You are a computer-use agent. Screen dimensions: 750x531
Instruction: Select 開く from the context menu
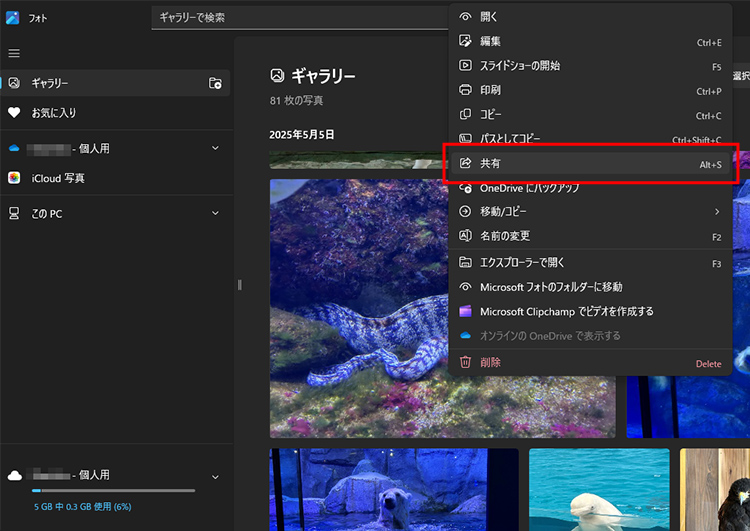[490, 17]
